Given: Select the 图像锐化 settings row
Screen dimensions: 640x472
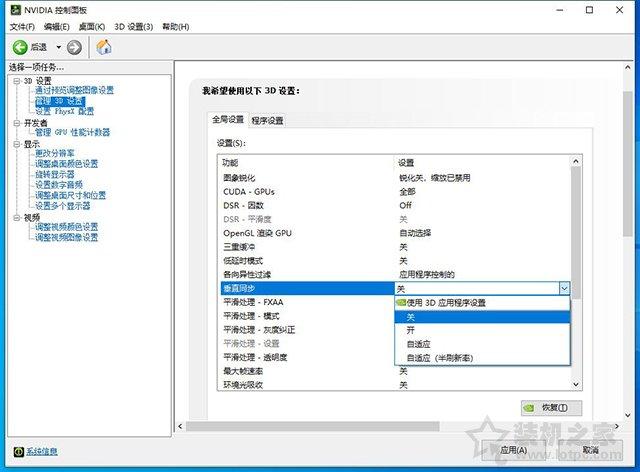Looking at the screenshot, I should 395,178.
